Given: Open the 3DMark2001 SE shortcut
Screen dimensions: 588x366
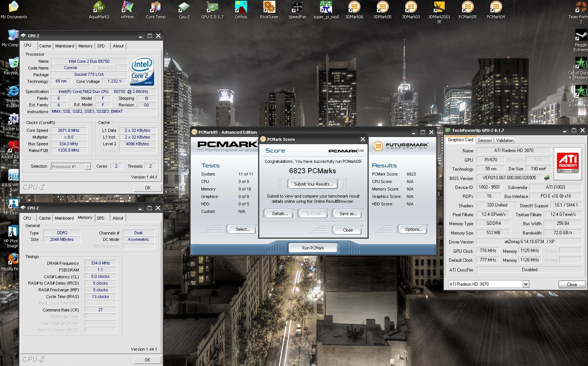Looking at the screenshot, I should [x=439, y=12].
